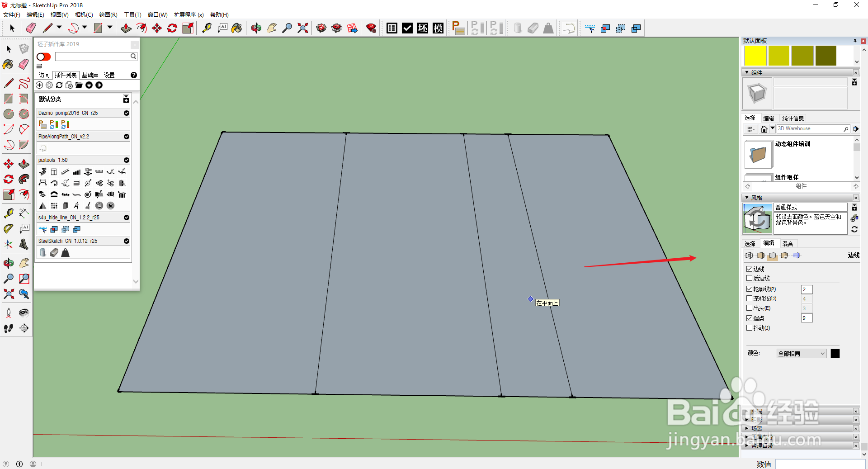Viewport: 868px width, 469px height.
Task: Open the 文件(F) menu
Action: point(12,15)
